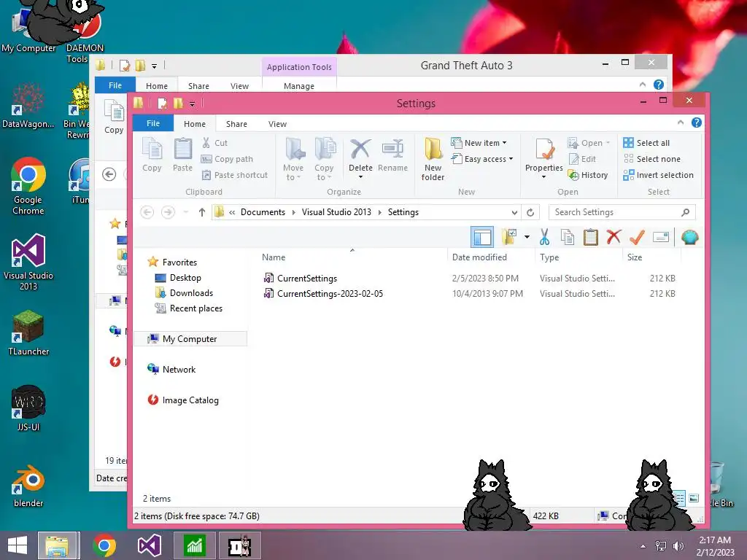
Task: Toggle the navigation pane toolbar button
Action: 481,237
